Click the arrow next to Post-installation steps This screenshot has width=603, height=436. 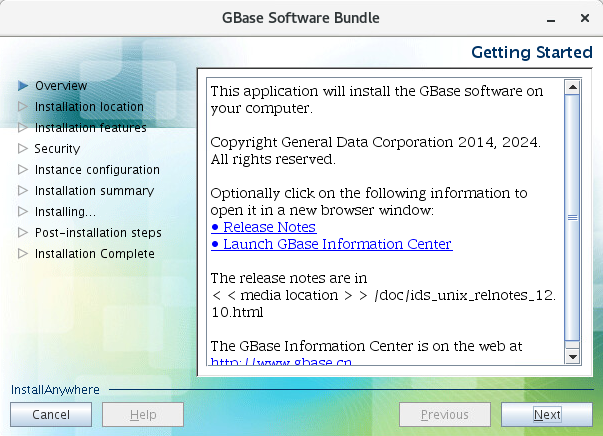pyautogui.click(x=23, y=232)
